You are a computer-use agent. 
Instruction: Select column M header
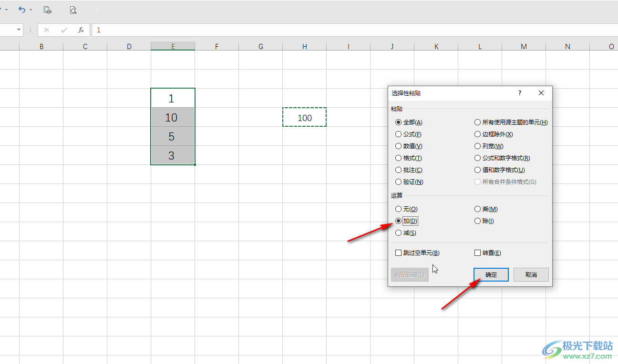pos(524,46)
